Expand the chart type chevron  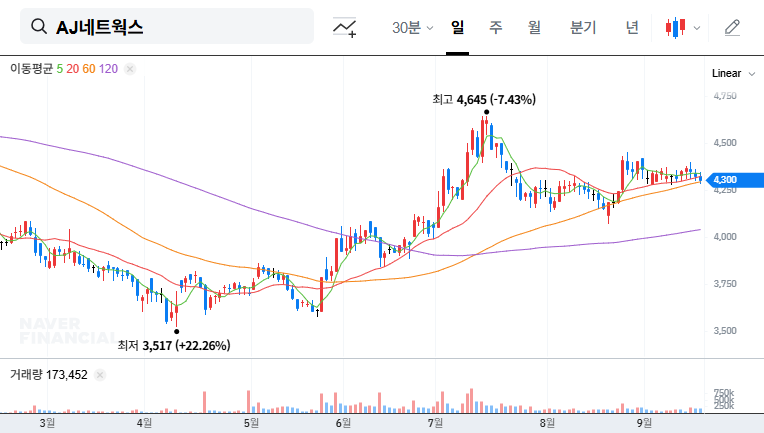pos(697,28)
